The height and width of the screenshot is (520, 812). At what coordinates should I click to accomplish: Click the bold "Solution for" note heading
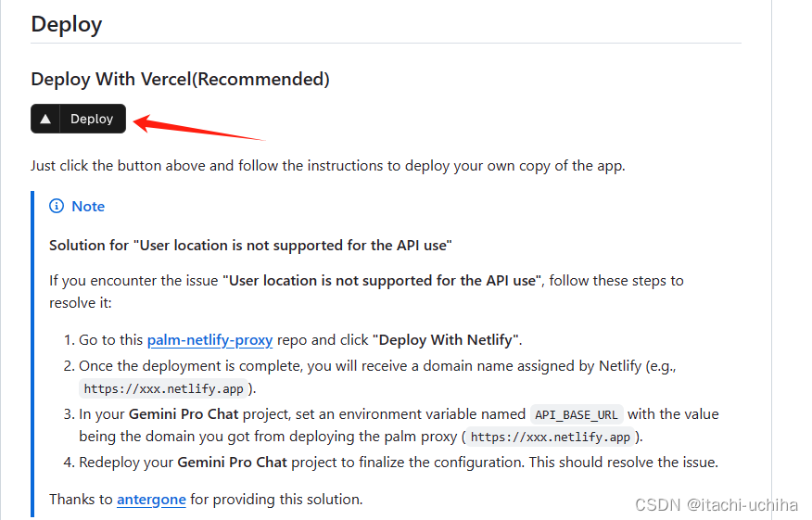[250, 246]
